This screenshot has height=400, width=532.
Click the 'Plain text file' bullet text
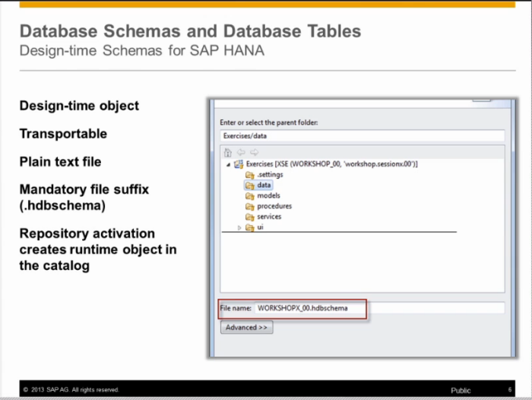tap(60, 162)
